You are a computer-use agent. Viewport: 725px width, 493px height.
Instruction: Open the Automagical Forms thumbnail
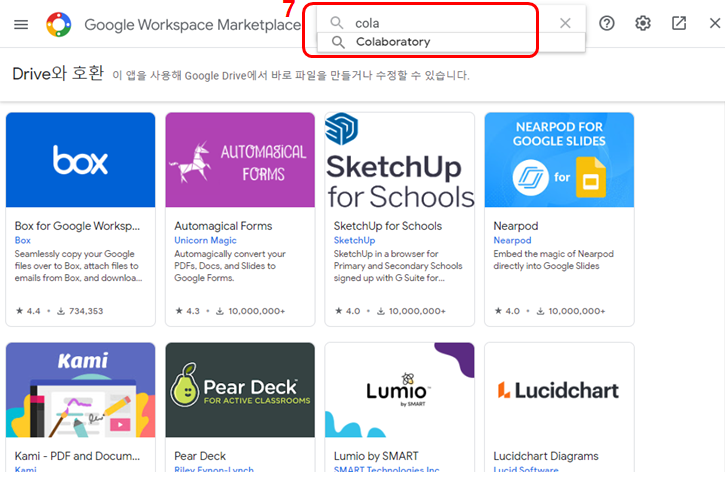240,160
